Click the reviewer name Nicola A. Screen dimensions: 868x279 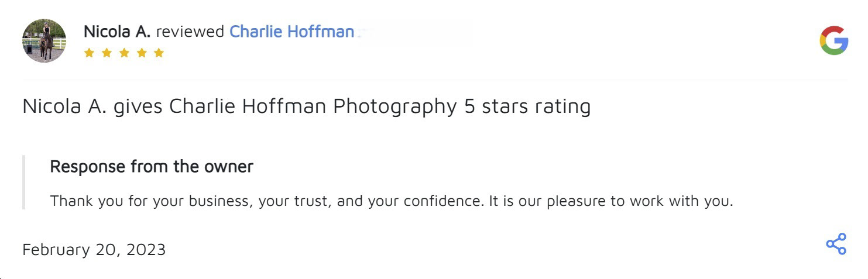pos(117,32)
